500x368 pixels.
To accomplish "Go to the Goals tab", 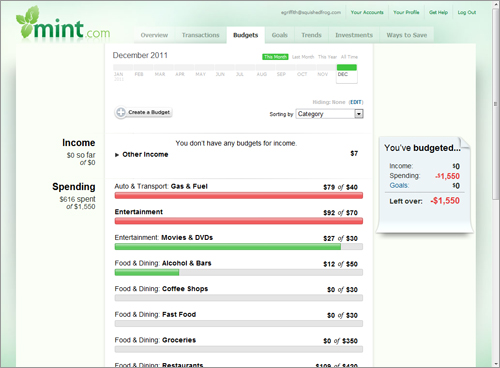I will pyautogui.click(x=279, y=35).
